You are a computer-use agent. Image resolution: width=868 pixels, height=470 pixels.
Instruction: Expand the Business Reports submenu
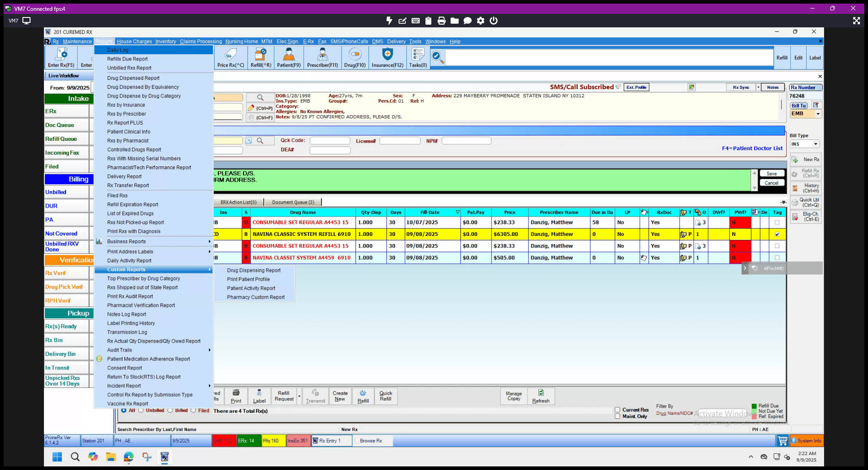(153, 241)
